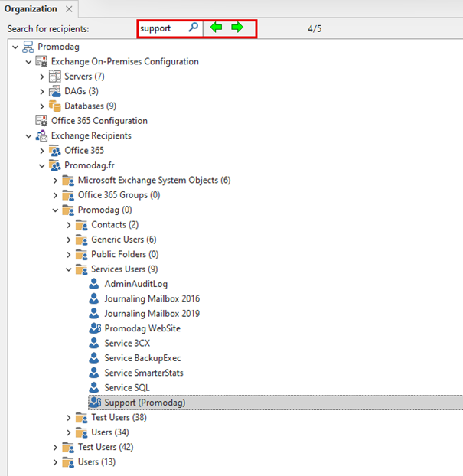Viewport: 463px width, 476px height.
Task: Collapse Exchange On-Premises Configuration node
Action: coord(28,62)
